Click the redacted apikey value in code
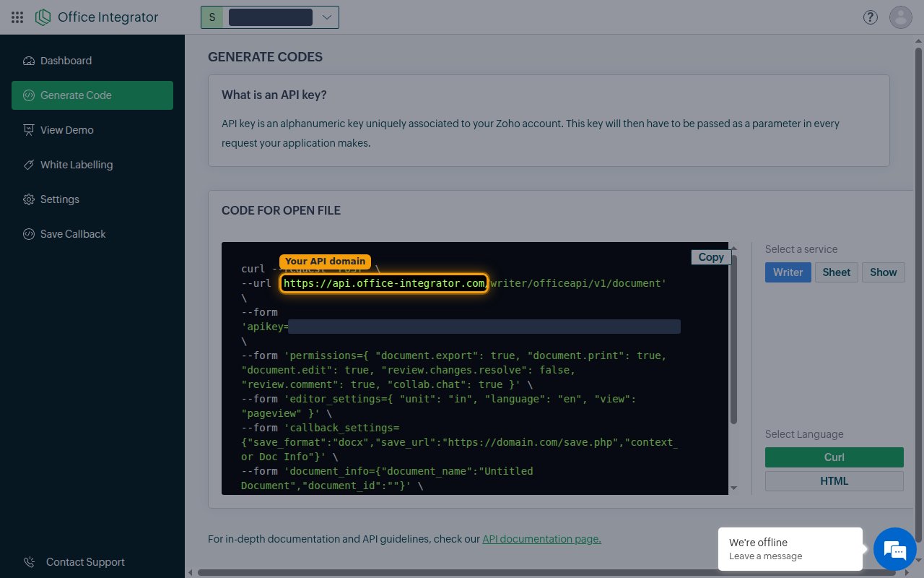The width and height of the screenshot is (924, 578). click(x=484, y=327)
